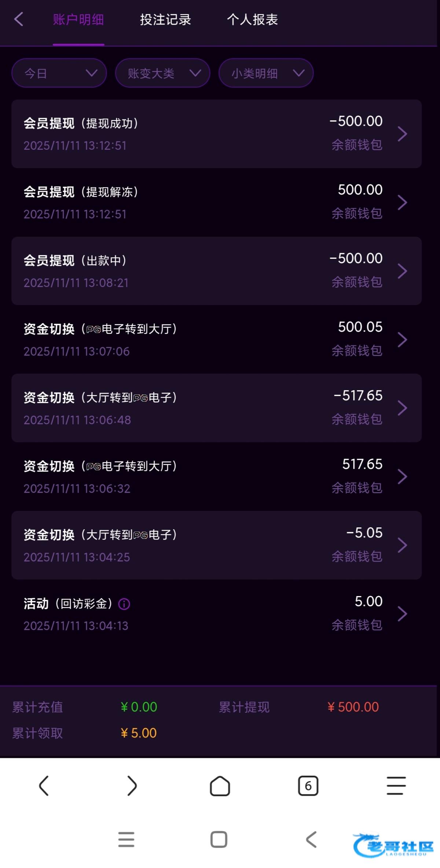Click info icon next to 回访彩金

tap(124, 604)
